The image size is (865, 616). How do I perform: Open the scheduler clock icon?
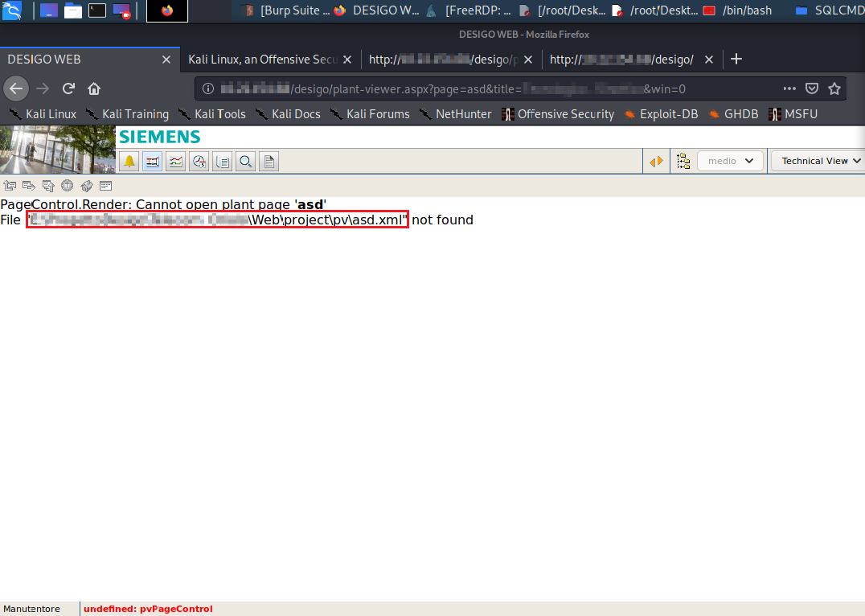199,162
